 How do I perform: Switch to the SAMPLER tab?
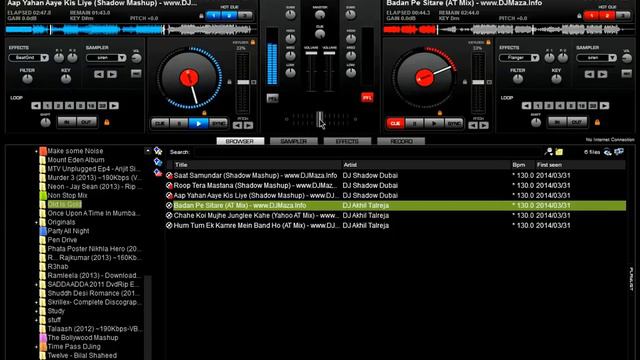click(x=293, y=141)
